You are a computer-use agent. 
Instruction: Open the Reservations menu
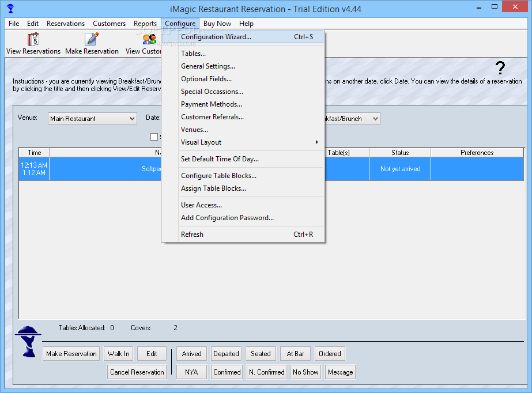click(66, 24)
